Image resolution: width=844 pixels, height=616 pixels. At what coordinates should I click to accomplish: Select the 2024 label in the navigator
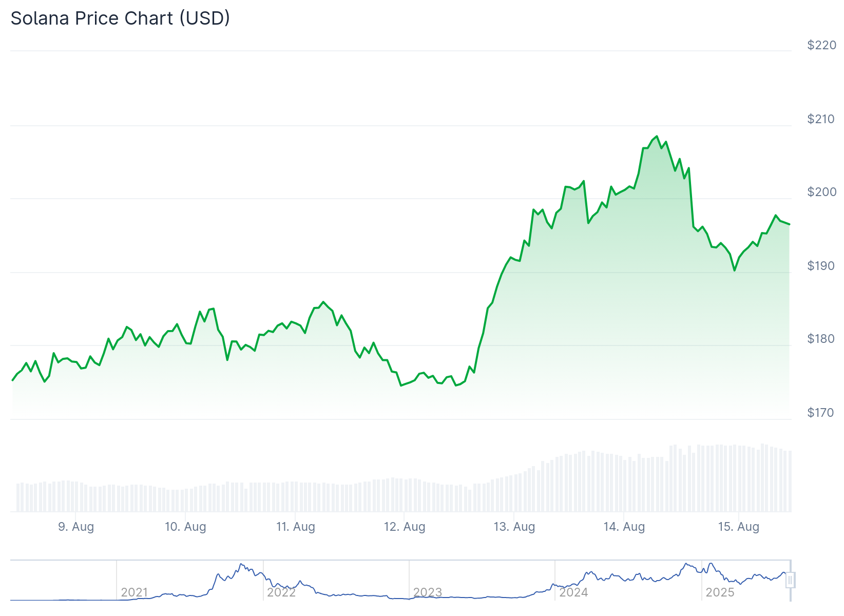573,592
